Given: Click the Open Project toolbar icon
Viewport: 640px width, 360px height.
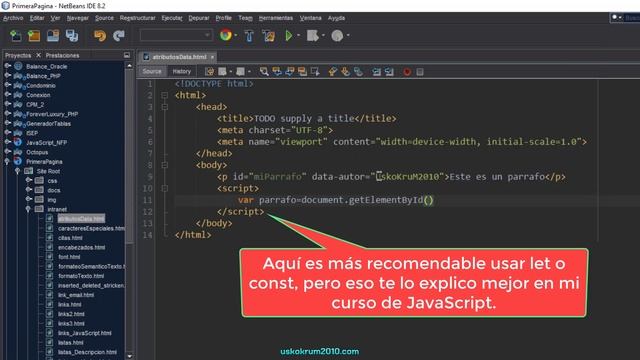Looking at the screenshot, I should [53, 36].
